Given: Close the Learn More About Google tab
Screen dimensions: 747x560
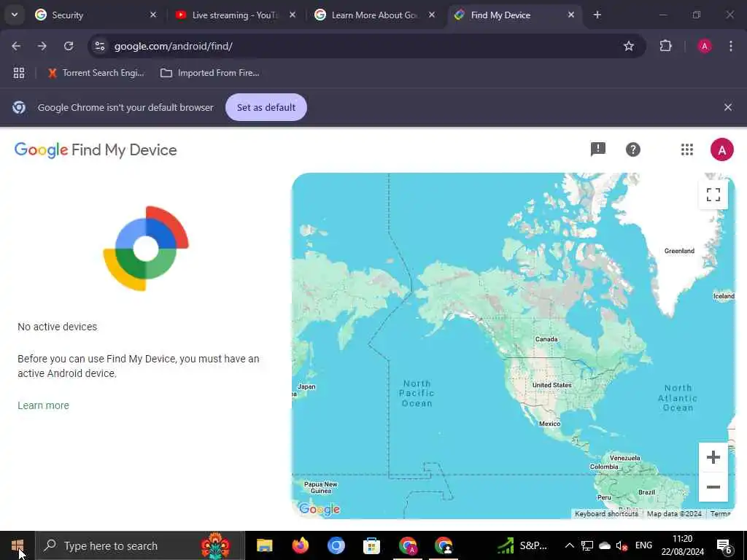Looking at the screenshot, I should tap(432, 15).
